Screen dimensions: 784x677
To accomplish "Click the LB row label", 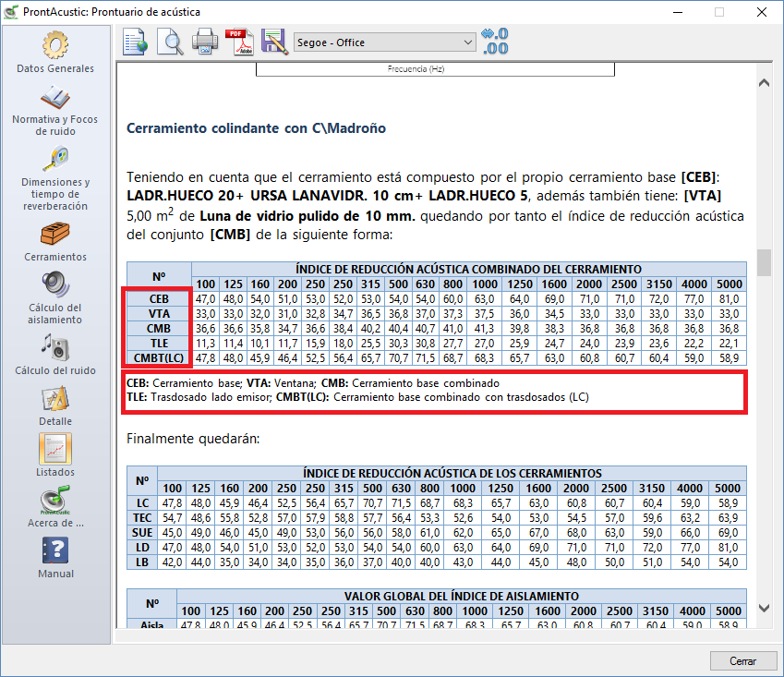I will (x=142, y=562).
